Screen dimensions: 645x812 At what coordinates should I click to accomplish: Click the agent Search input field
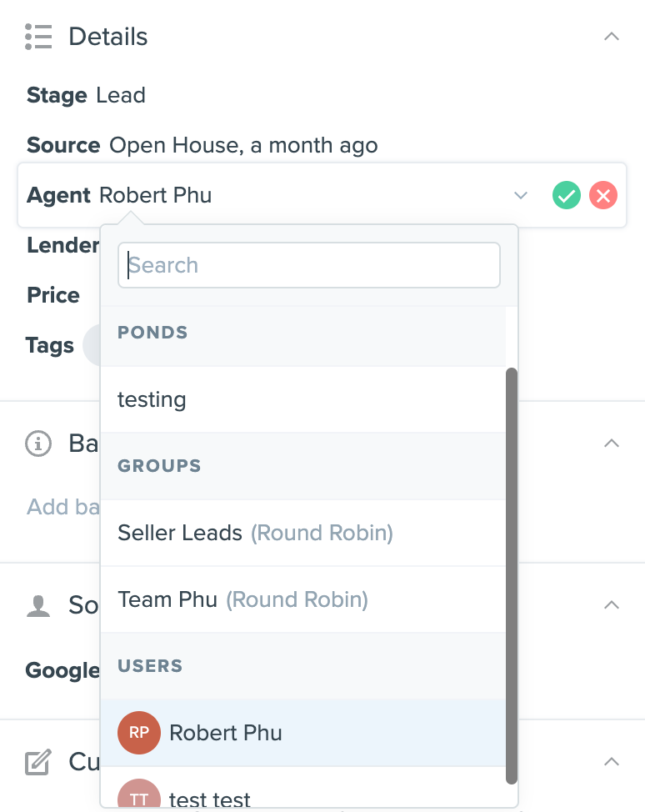click(x=309, y=265)
